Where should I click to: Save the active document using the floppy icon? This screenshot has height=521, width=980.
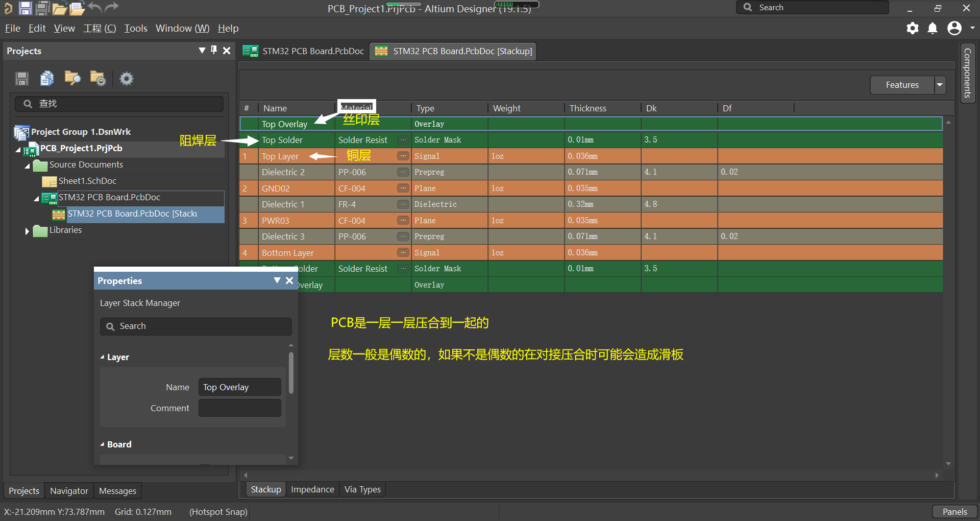pos(25,8)
